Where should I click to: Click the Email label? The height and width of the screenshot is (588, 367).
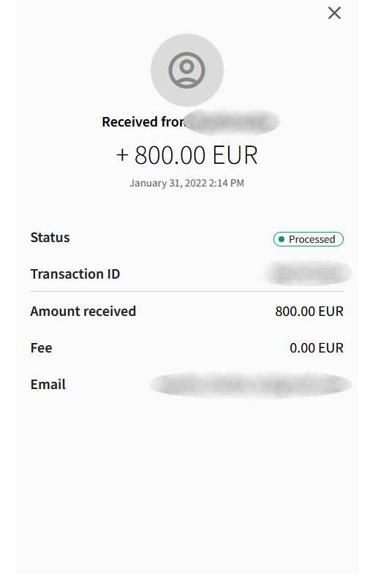coord(48,385)
